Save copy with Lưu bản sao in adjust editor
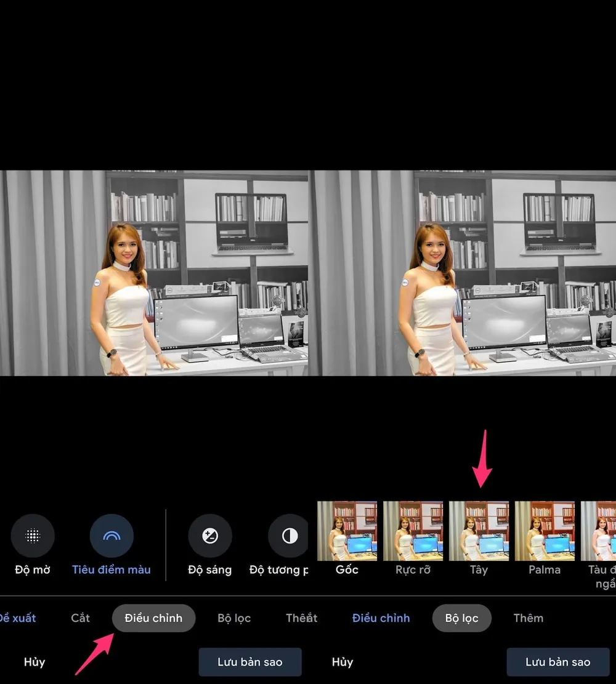This screenshot has width=616, height=684. [x=249, y=662]
